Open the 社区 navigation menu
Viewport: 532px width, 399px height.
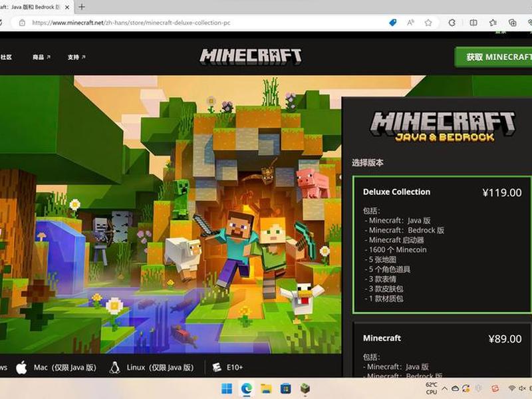coord(6,57)
